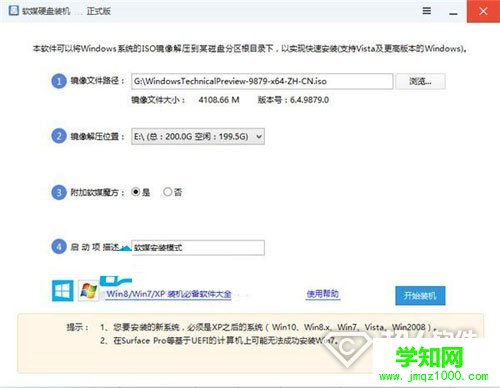Click the 镜像文件路径 label
The width and height of the screenshot is (500, 388).
(97, 81)
